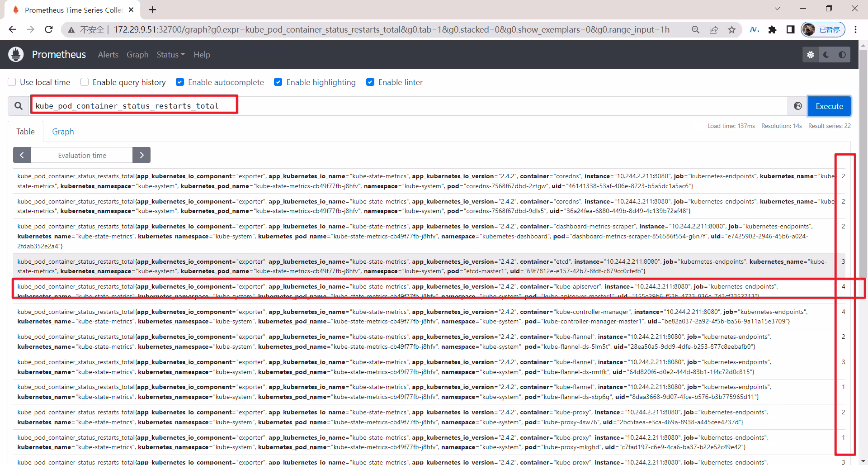868x465 pixels.
Task: Click the profile avatar button
Action: [823, 29]
